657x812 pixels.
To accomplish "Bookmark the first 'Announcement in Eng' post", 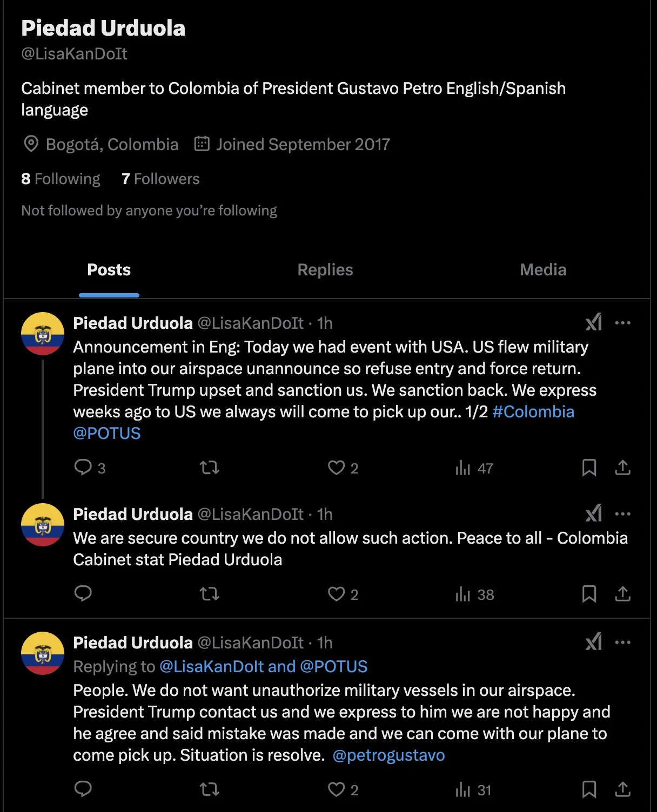I will coord(589,468).
